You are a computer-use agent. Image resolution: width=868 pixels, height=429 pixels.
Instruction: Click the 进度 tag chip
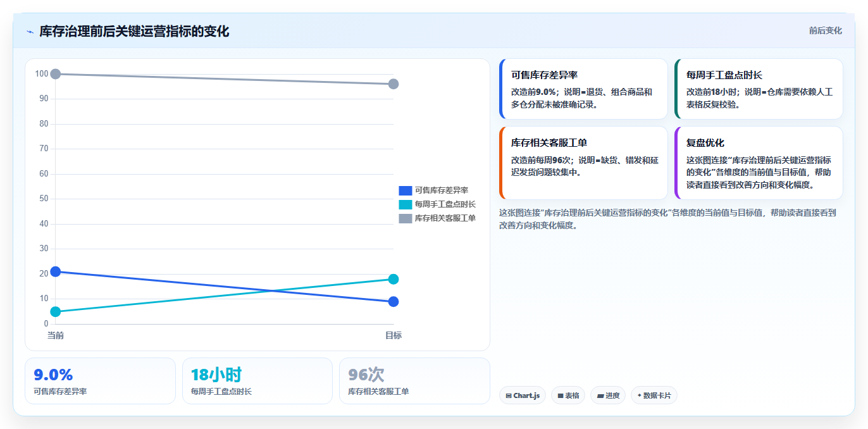(x=608, y=395)
